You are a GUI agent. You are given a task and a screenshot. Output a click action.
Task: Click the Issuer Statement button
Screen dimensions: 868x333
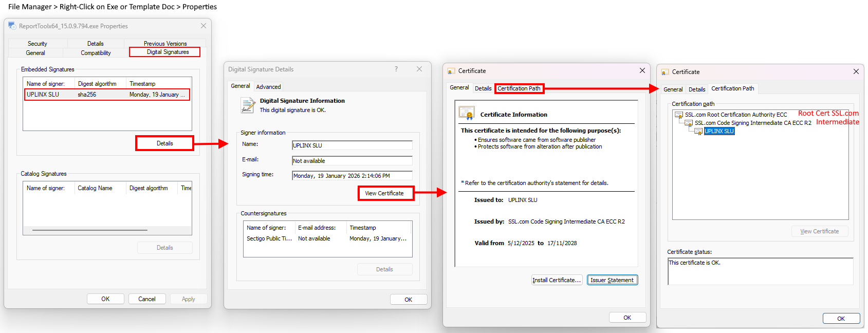(612, 280)
